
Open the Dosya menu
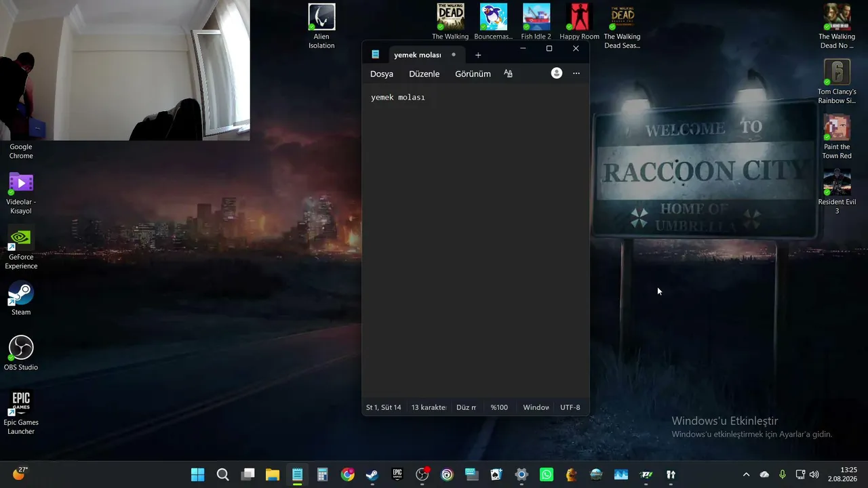click(382, 74)
